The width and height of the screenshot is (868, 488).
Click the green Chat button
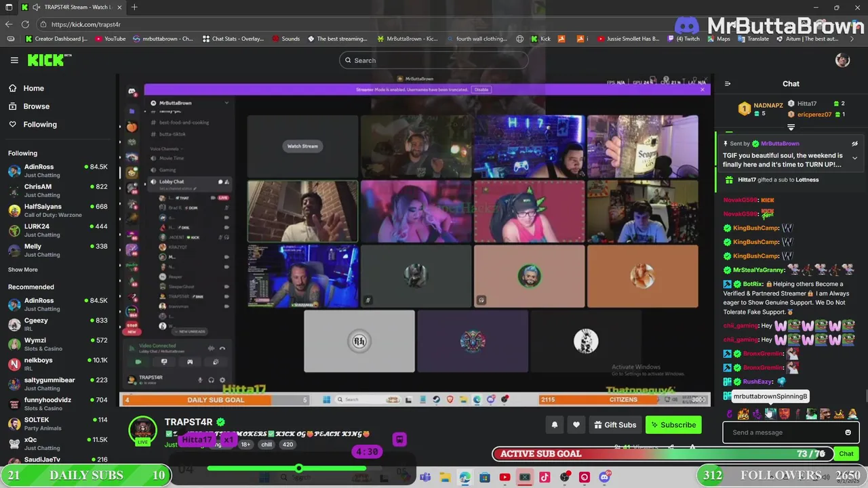(846, 453)
